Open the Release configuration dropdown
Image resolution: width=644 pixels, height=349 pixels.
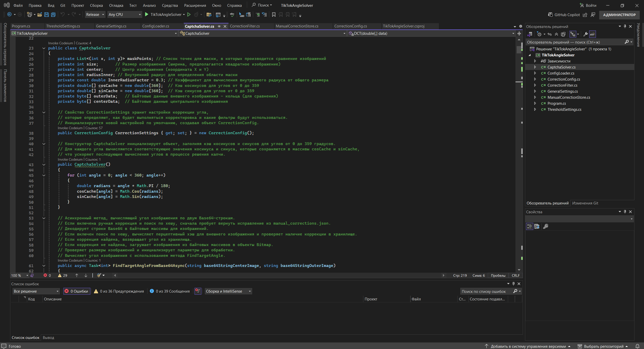(95, 15)
